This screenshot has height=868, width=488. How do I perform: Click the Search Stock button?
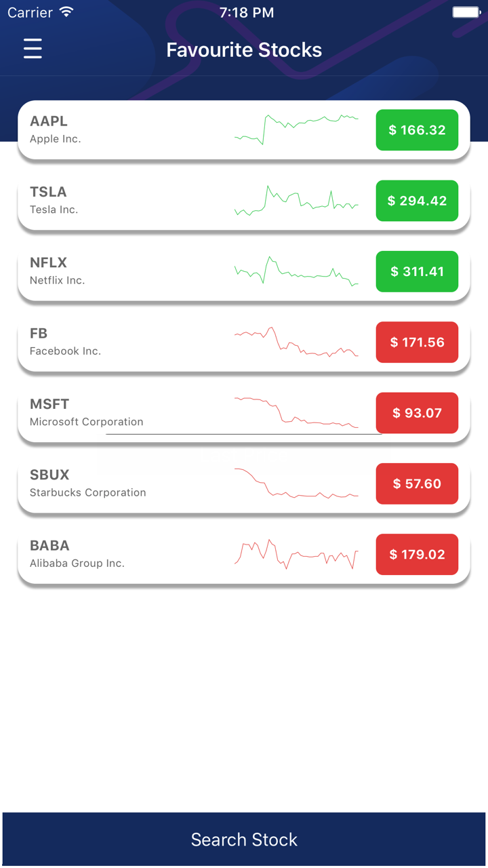pos(244,840)
